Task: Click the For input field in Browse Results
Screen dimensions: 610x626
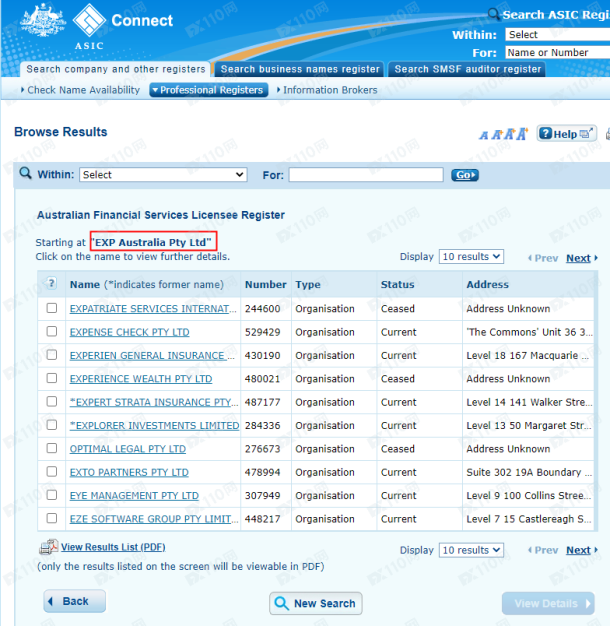Action: tap(366, 174)
